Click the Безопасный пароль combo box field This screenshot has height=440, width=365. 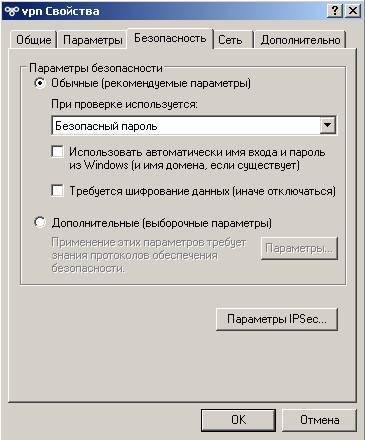pos(194,125)
